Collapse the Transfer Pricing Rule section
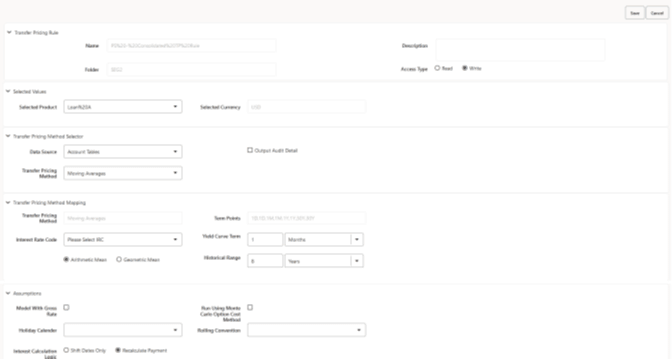 [9, 32]
